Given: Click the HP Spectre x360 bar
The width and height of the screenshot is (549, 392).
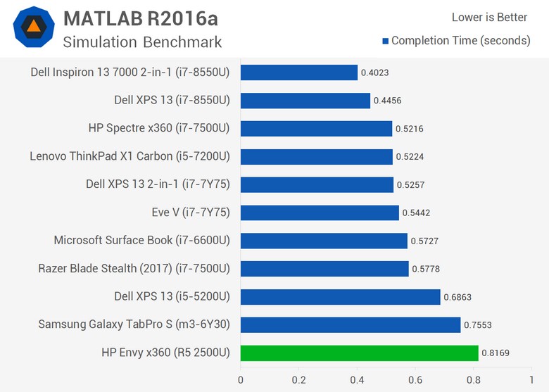Looking at the screenshot, I should click(316, 129).
